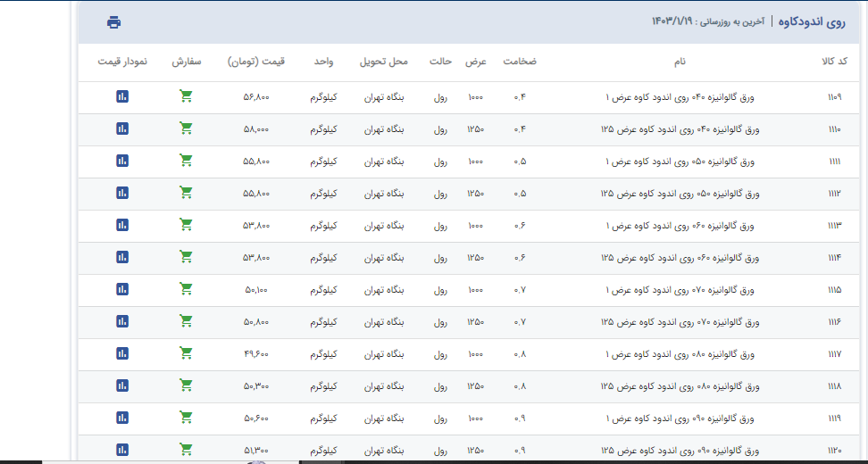View price chart for product code 1114
Viewport: 868px width, 464px height.
[x=122, y=257]
